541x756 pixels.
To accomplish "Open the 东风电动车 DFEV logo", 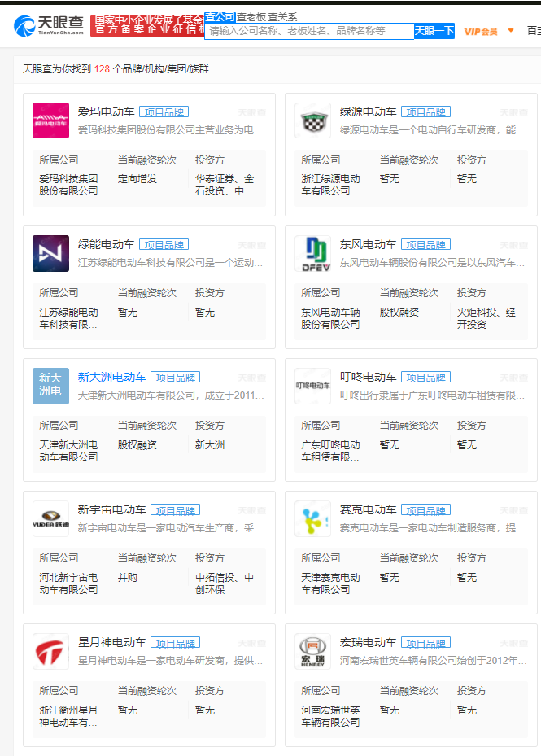I will click(312, 253).
